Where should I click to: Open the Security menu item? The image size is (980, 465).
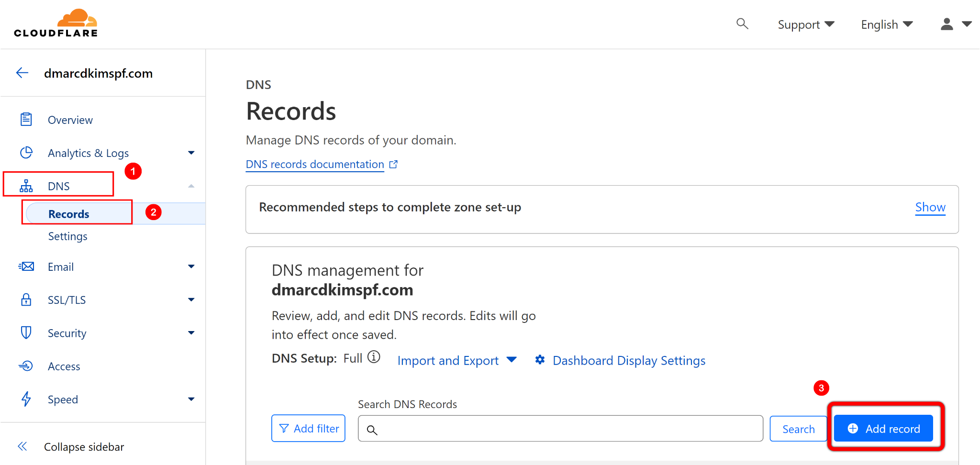[x=67, y=333]
